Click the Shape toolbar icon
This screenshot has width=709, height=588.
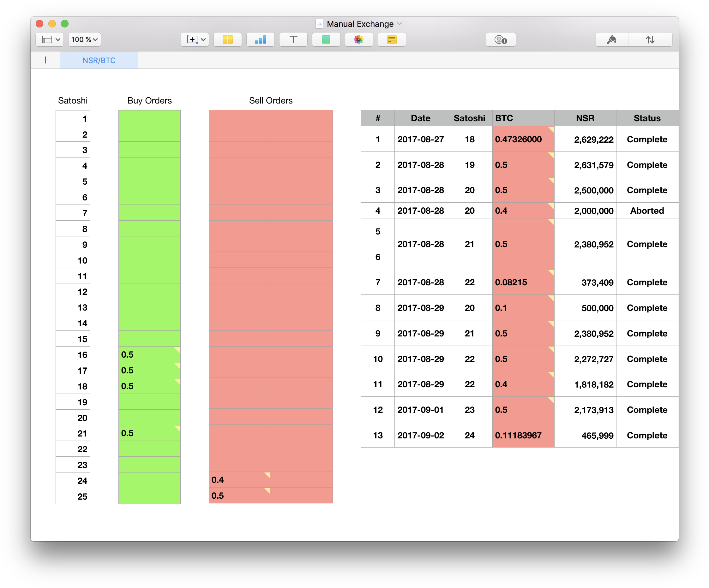tap(326, 39)
